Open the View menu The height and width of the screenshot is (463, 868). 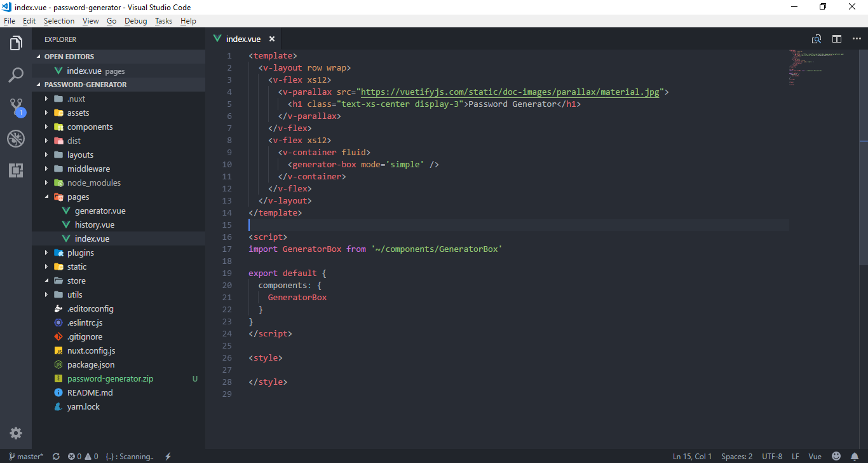[91, 21]
